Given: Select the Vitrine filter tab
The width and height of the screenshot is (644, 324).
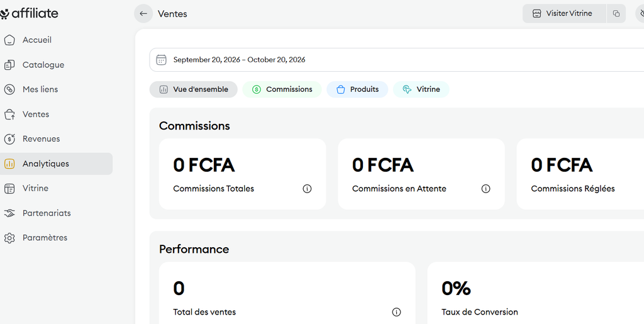Looking at the screenshot, I should (421, 89).
